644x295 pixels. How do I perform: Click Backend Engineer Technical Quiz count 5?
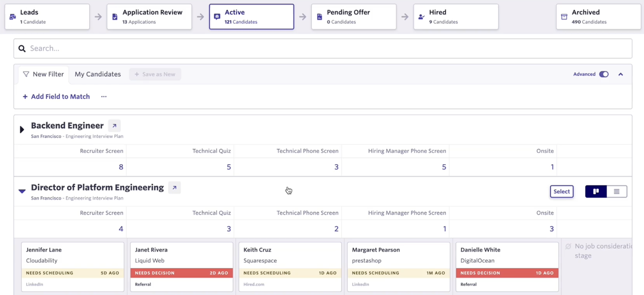(229, 167)
